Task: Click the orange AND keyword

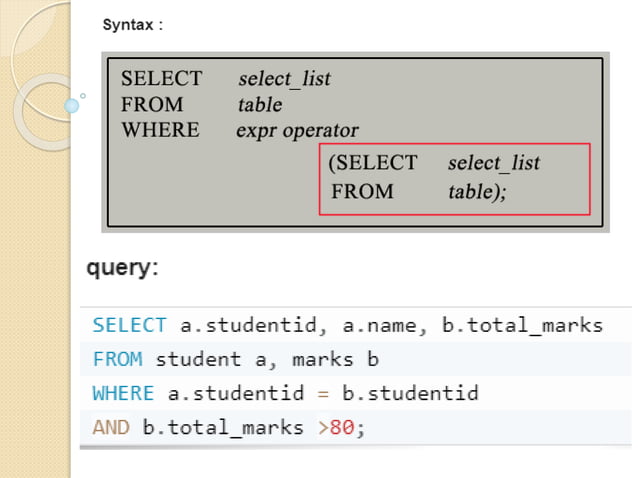Action: pyautogui.click(x=111, y=427)
